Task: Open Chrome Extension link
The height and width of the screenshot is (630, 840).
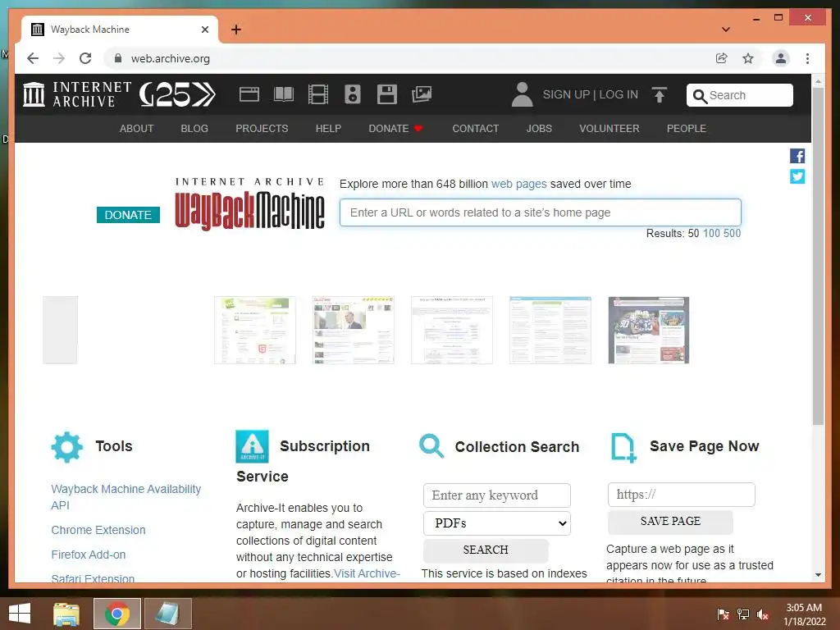Action: [x=98, y=530]
